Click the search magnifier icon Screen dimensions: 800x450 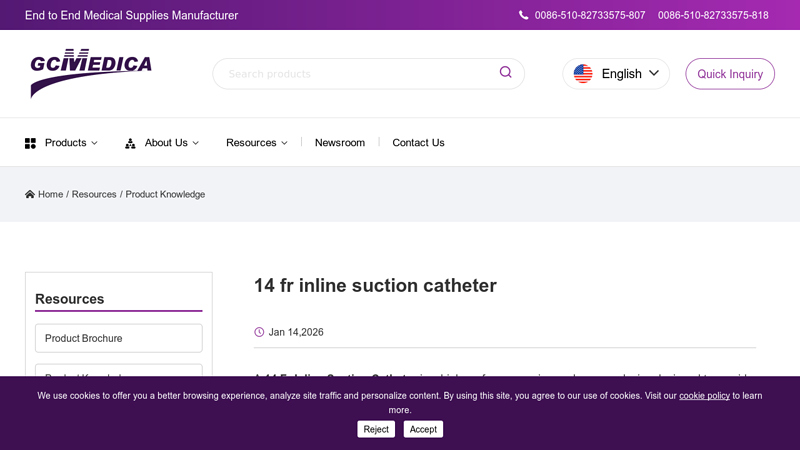tap(506, 73)
